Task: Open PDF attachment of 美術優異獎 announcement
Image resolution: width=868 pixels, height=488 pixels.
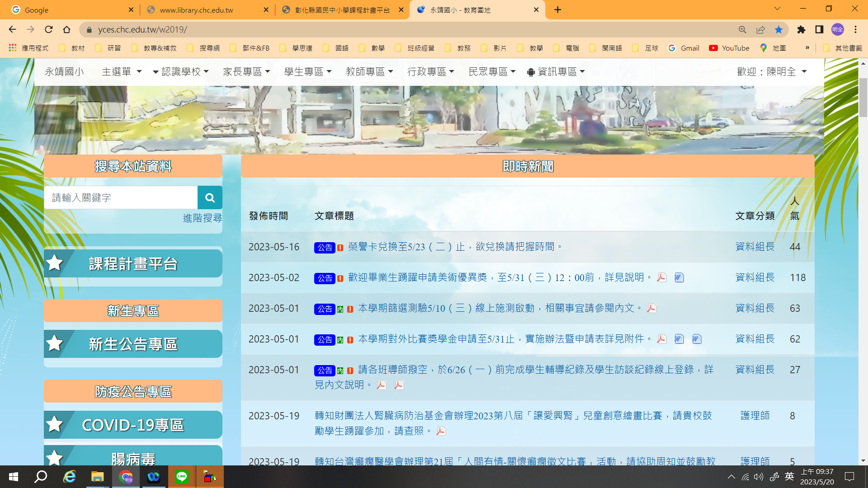Action: point(662,277)
